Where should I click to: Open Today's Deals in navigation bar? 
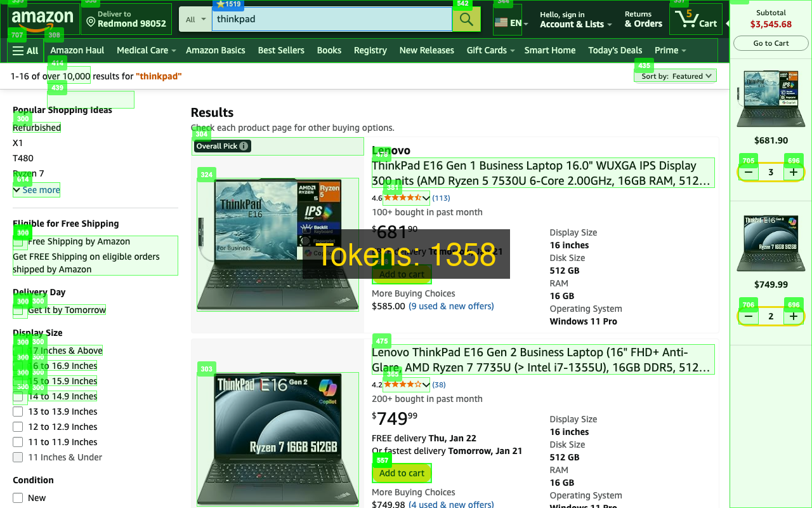pos(615,50)
